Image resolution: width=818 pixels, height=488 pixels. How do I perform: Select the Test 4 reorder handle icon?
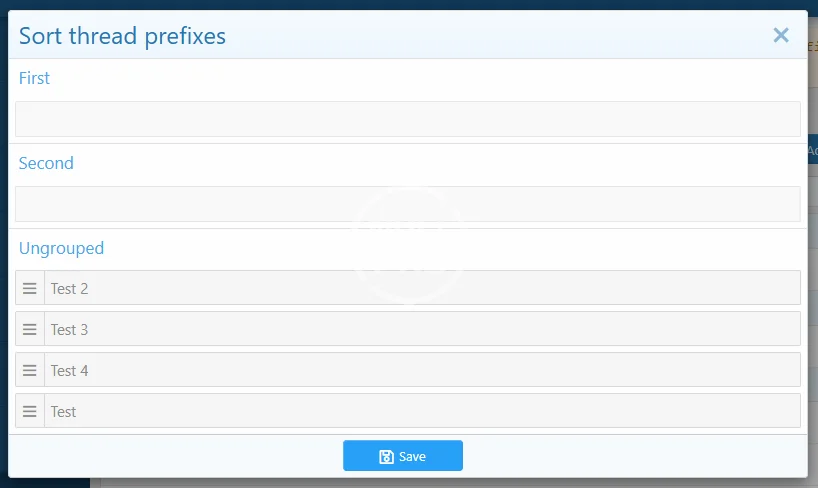30,370
